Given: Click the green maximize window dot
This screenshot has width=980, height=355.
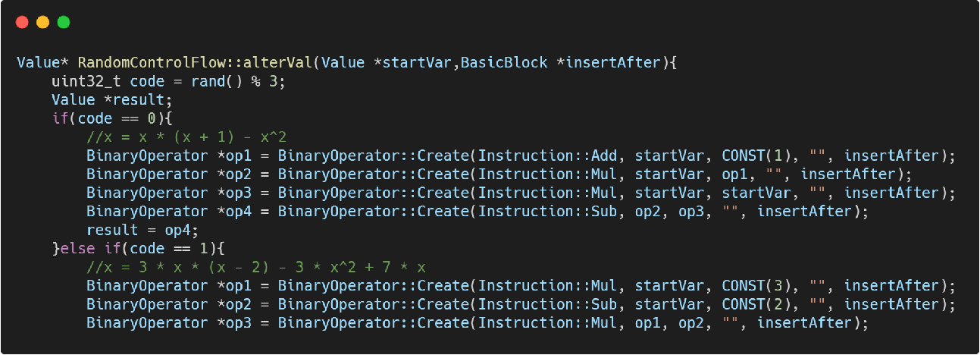Looking at the screenshot, I should pos(64,22).
